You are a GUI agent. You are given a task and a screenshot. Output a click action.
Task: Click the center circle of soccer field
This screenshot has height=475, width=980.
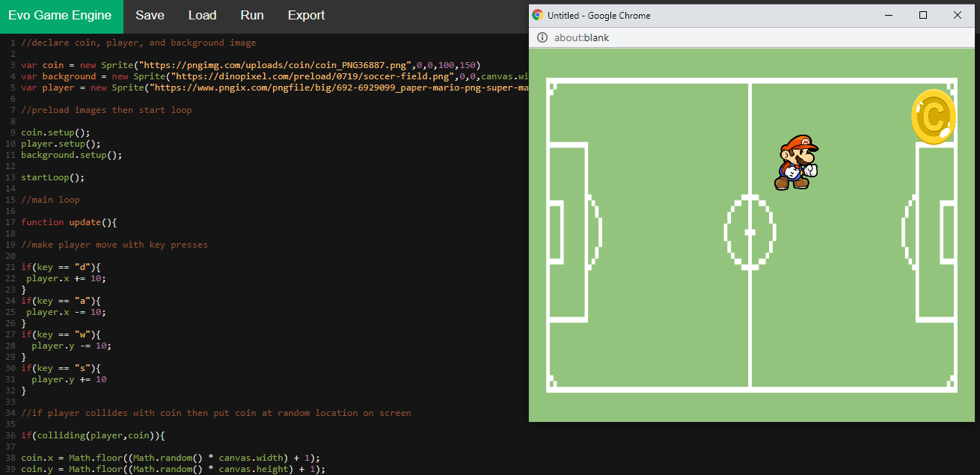750,232
